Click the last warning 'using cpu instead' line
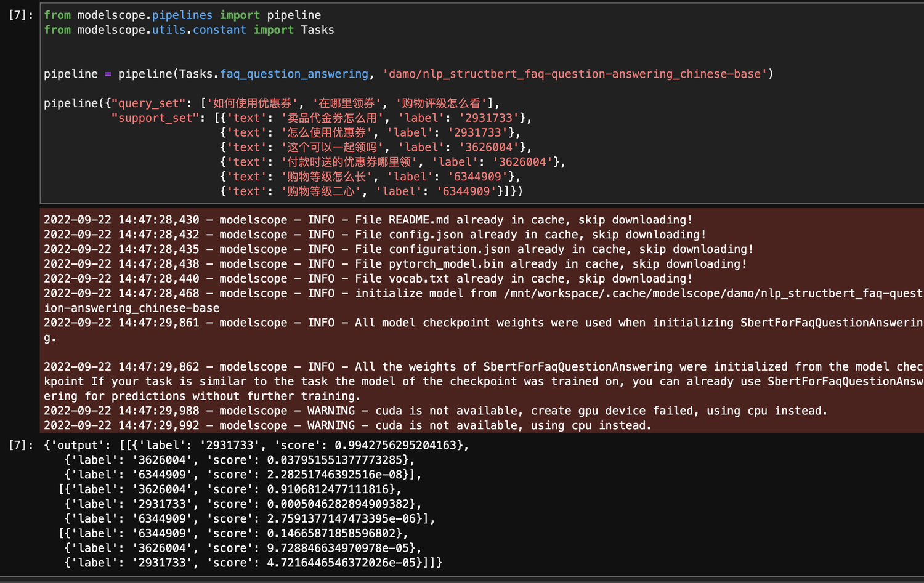924x583 pixels. (x=347, y=425)
